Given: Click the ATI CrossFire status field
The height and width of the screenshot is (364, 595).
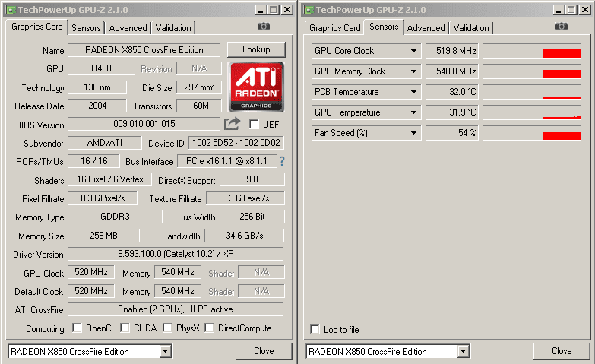Looking at the screenshot, I should click(x=176, y=309).
